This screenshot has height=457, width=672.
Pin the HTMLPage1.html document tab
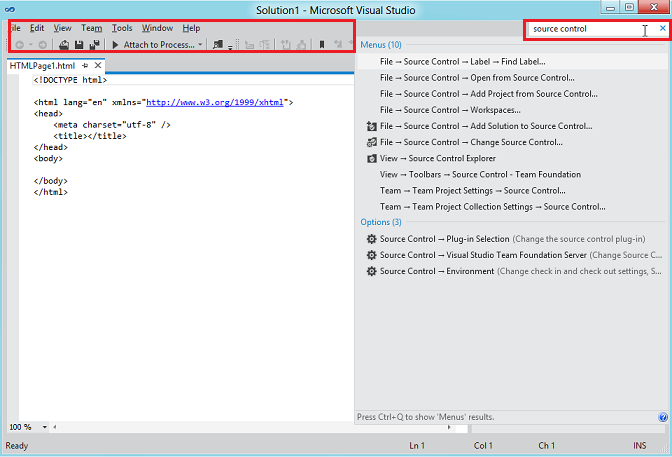tap(85, 66)
